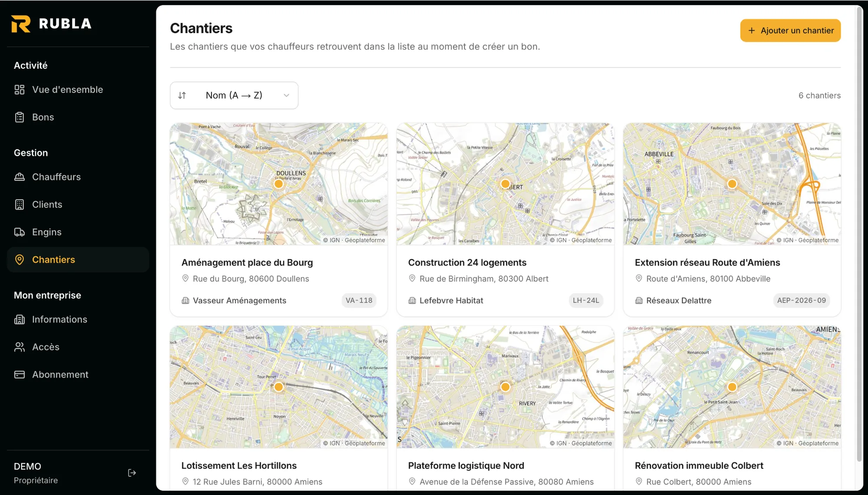Open the Nom (A → Z) sort dropdown

click(234, 95)
